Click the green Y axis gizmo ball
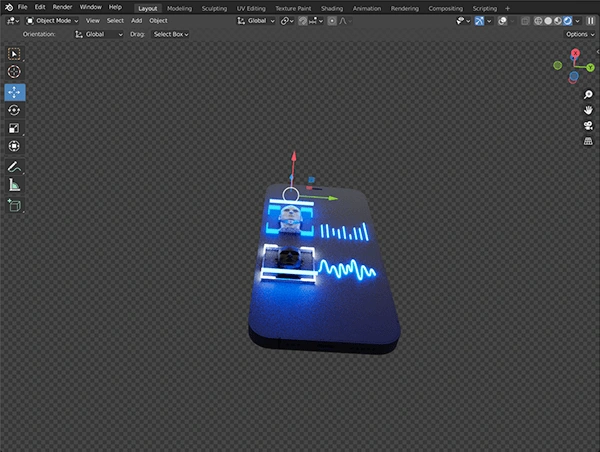This screenshot has height=452, width=600. [590, 68]
